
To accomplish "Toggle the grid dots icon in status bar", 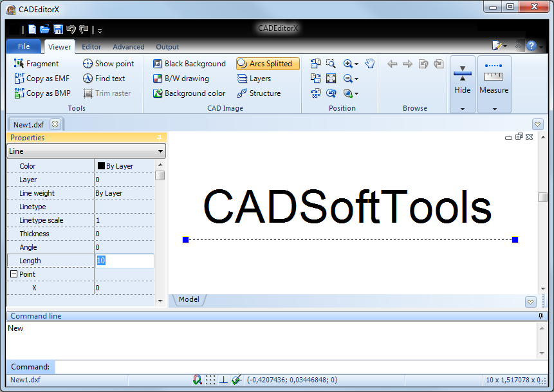I will tap(210, 380).
